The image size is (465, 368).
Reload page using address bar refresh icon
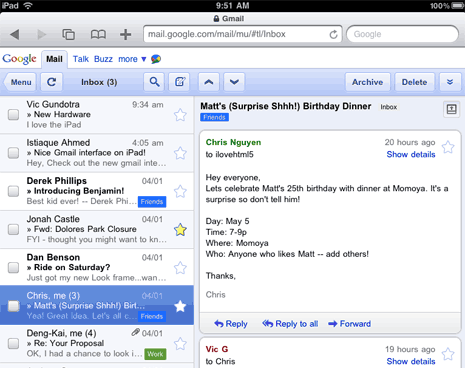[333, 34]
